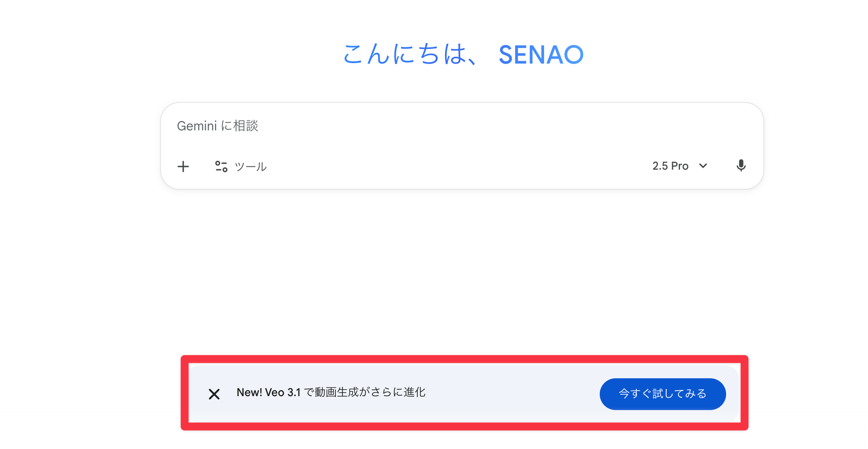Click 今すぐ試してみる to try Veo 3.1

click(663, 394)
